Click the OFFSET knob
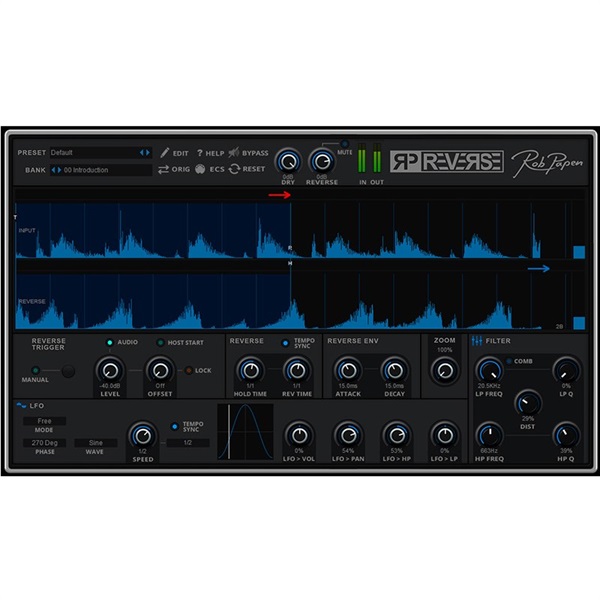600x600 pixels. click(x=160, y=370)
